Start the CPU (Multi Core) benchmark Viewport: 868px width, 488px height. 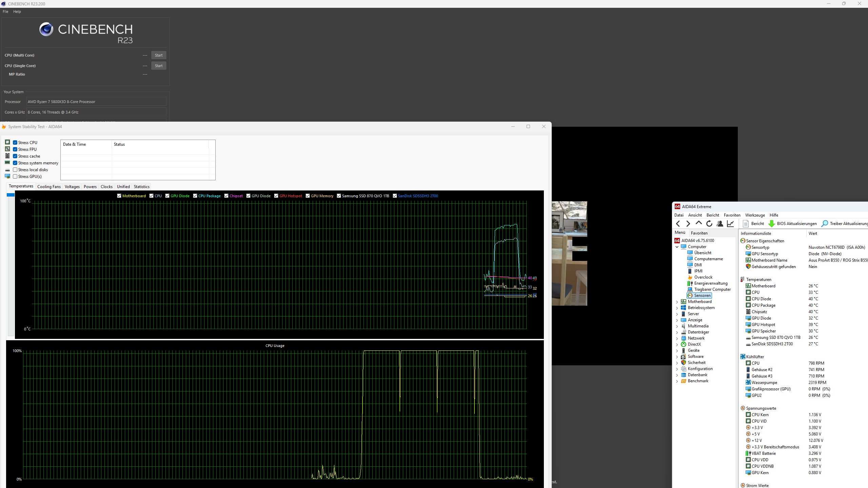(x=159, y=55)
